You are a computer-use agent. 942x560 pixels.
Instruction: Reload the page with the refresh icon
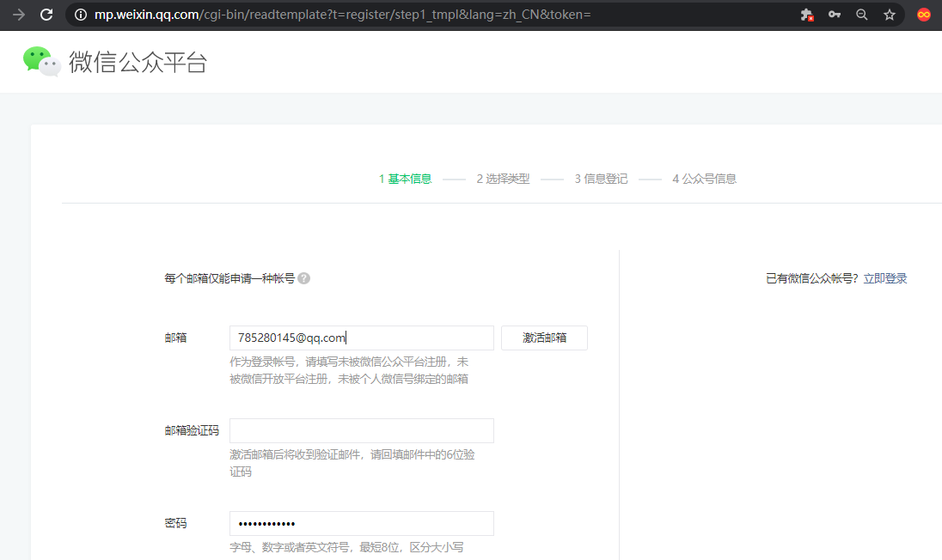coord(46,15)
